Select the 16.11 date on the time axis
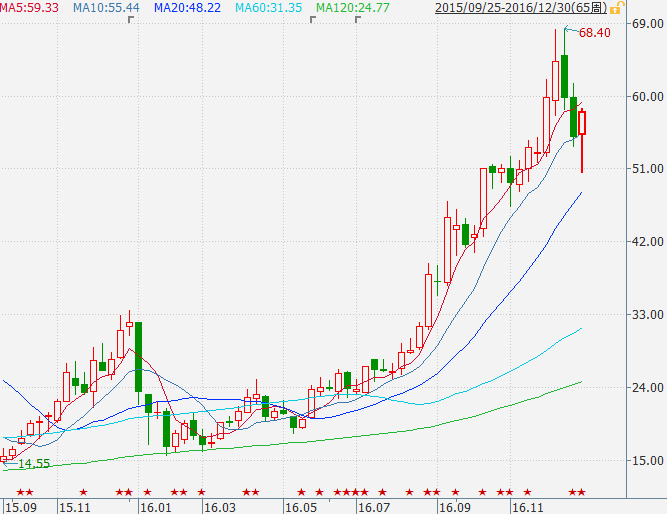 tap(527, 507)
